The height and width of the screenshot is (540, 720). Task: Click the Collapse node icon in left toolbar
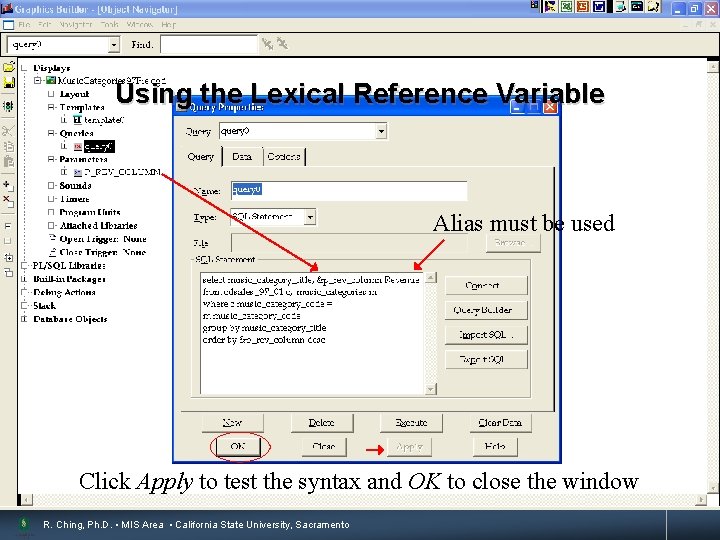(8, 241)
